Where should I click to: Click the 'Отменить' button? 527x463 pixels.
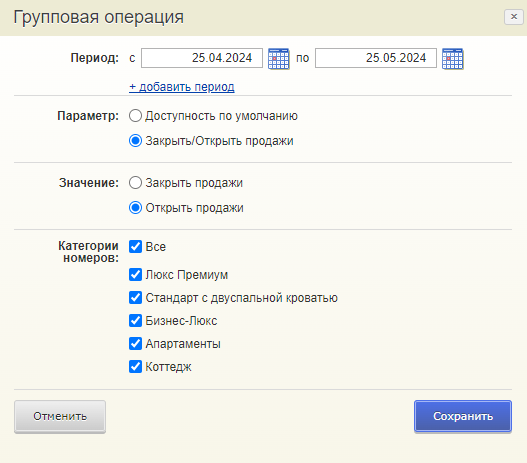60,416
